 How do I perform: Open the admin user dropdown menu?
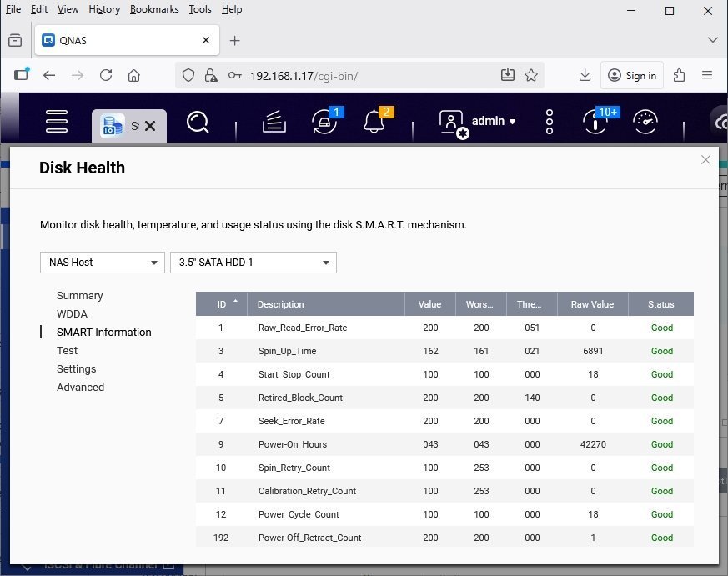[x=492, y=122]
